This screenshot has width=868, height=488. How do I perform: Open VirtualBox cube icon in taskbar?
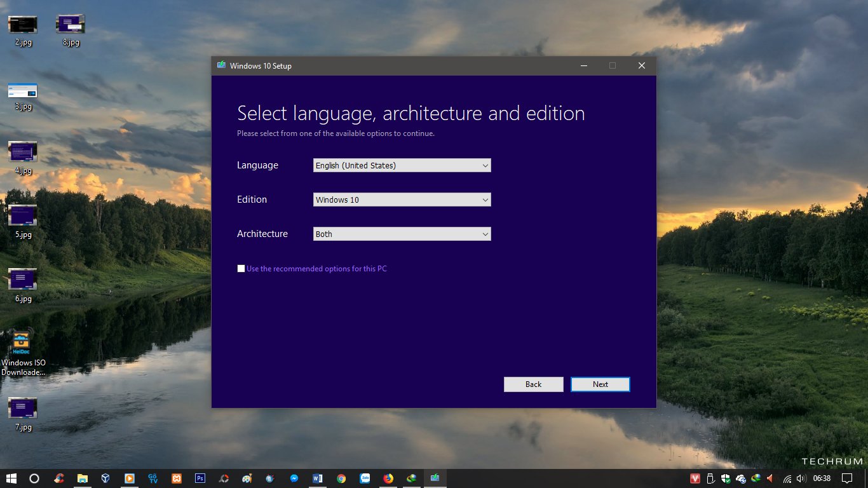[x=105, y=478]
